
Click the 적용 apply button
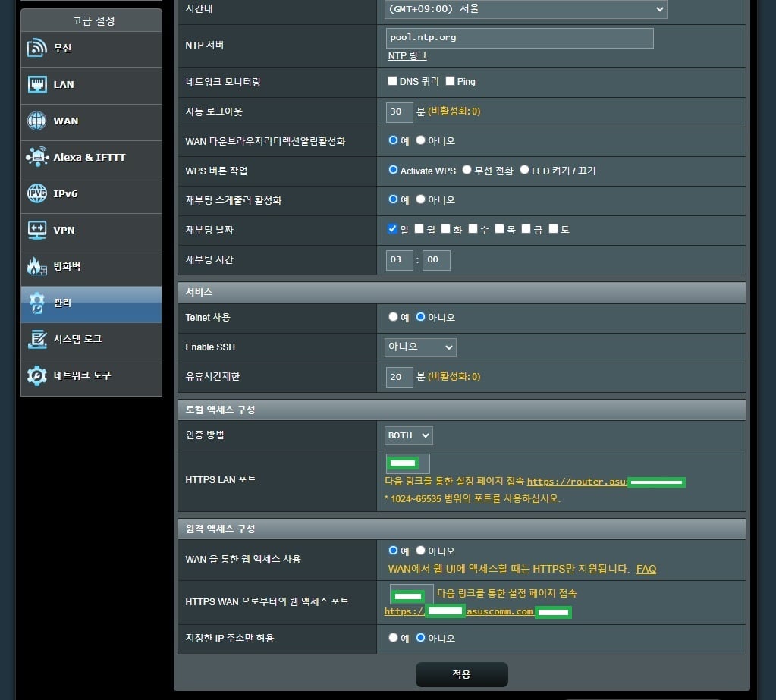462,674
